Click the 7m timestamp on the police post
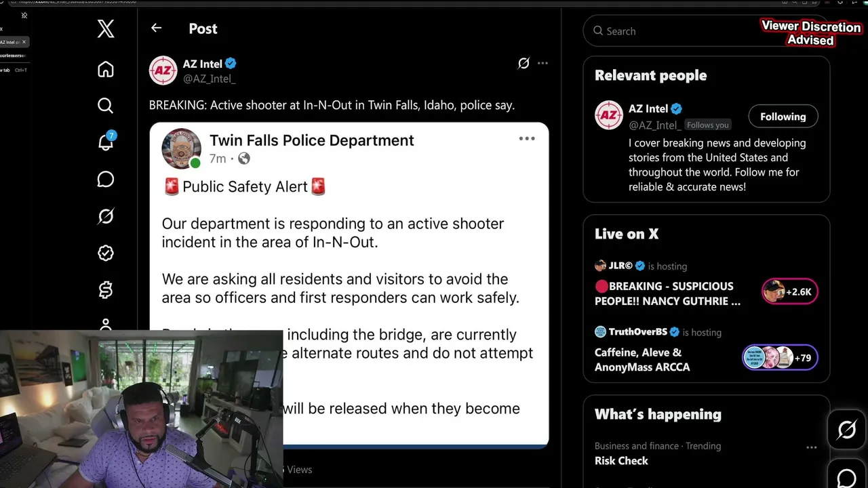 [x=218, y=159]
